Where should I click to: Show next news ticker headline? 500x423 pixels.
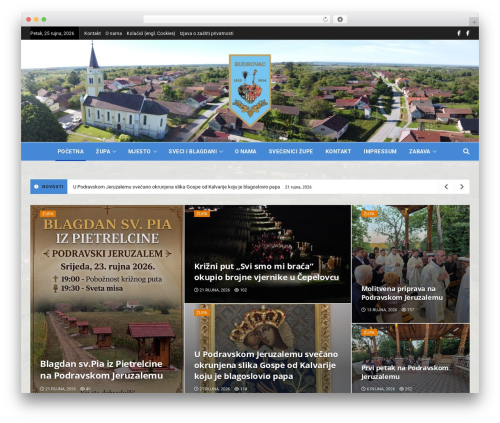point(462,187)
